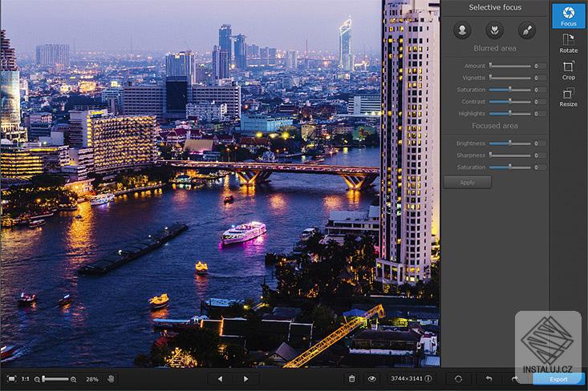Viewport: 588px width, 391px height.
Task: Select the portrait focus mode icon
Action: pyautogui.click(x=462, y=30)
